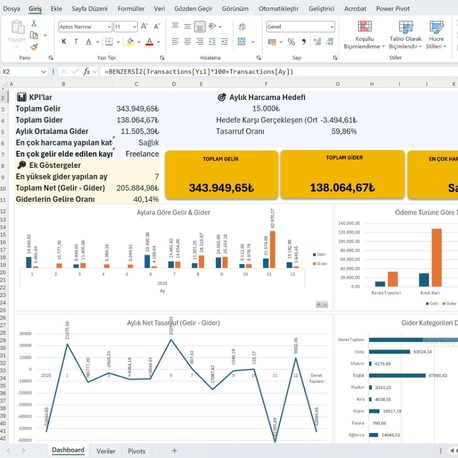Toggle italic T formatting
The height and width of the screenshot is (458, 458).
click(x=76, y=42)
